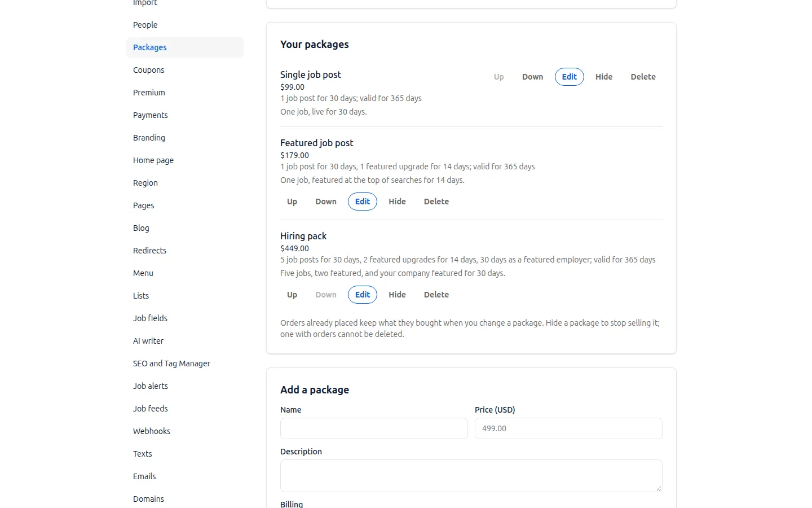
Task: Click the package Description textarea
Action: [471, 476]
